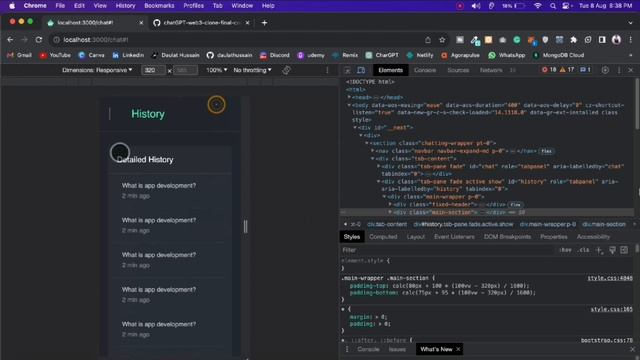Toggle flex badge on fixed-header div
The height and width of the screenshot is (360, 640).
515,205
